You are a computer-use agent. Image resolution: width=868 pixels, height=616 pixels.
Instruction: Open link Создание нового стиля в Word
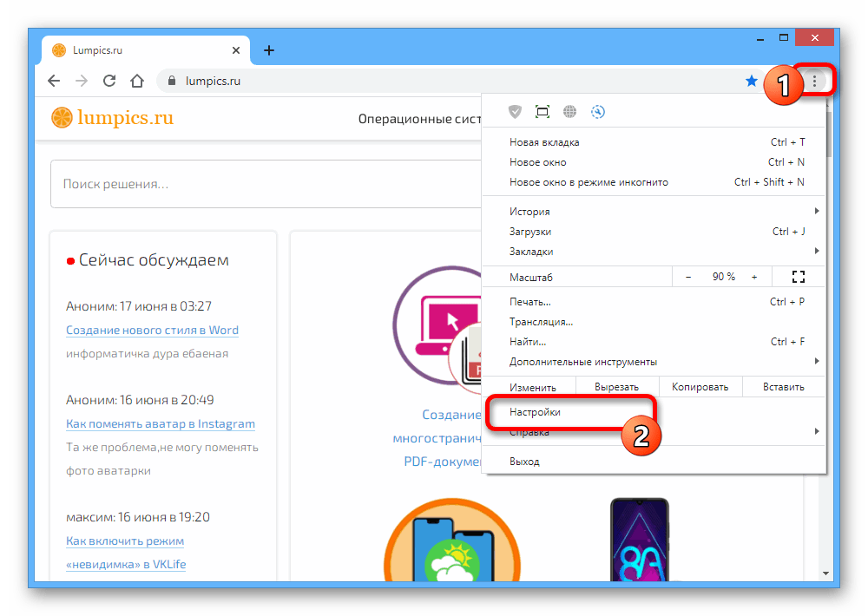point(152,330)
